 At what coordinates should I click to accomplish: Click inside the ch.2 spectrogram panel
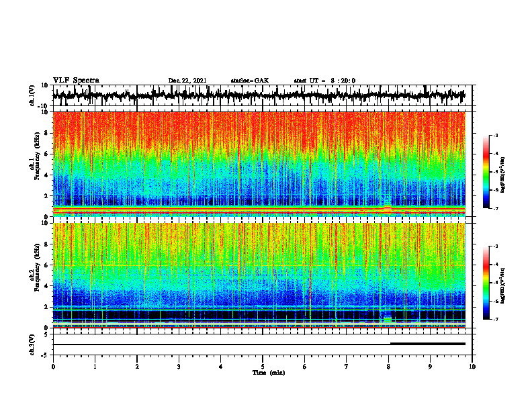[259, 275]
